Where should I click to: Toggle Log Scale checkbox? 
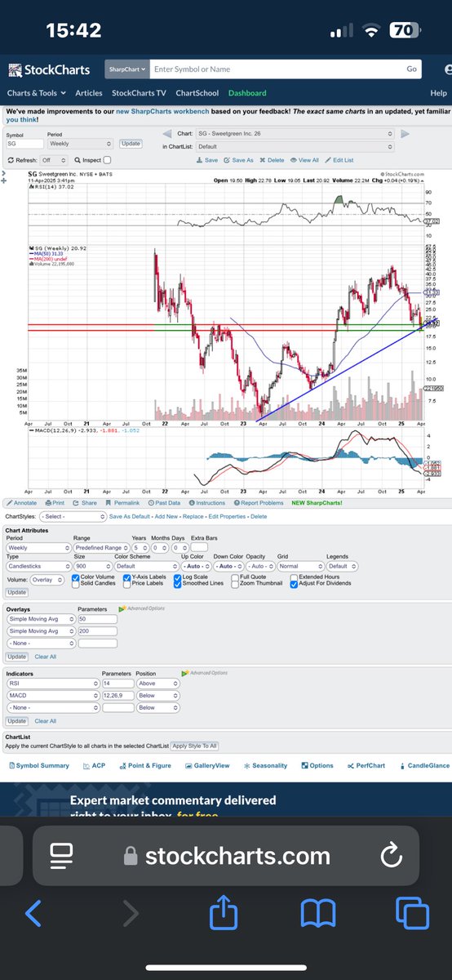coord(177,577)
